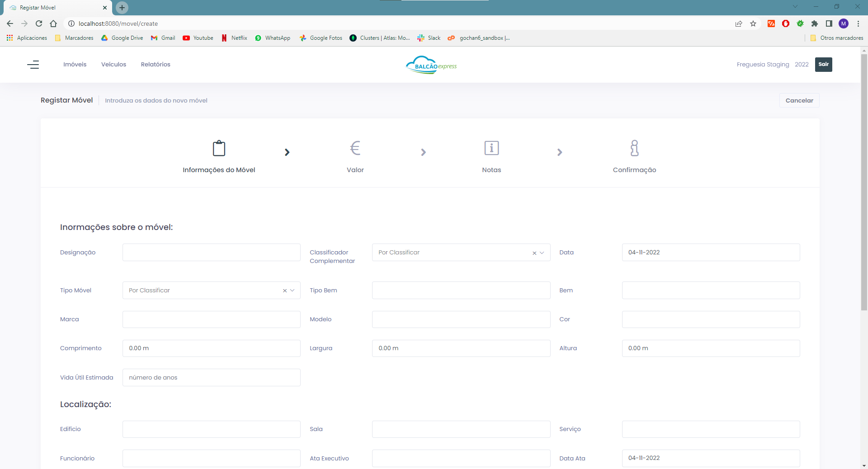Expand the Tipo Móvel dropdown arrow
The width and height of the screenshot is (868, 469).
click(292, 291)
